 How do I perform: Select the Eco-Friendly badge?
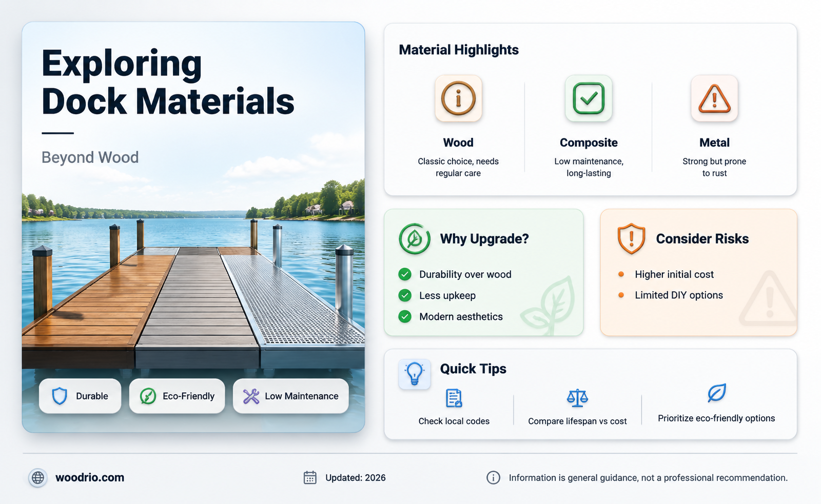pyautogui.click(x=177, y=396)
